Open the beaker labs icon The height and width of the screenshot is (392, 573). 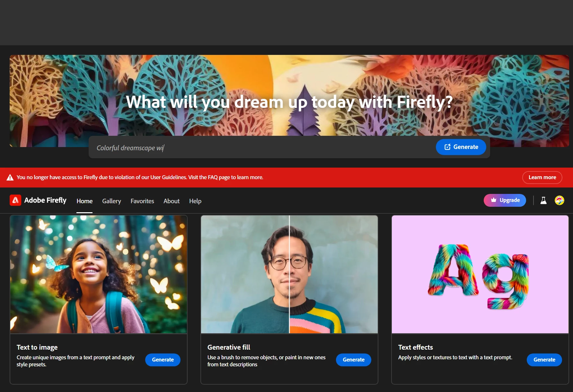click(x=543, y=200)
